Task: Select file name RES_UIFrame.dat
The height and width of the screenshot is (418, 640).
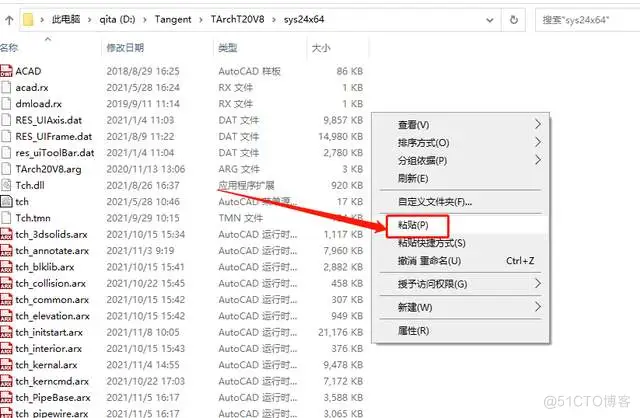Action: [53, 136]
